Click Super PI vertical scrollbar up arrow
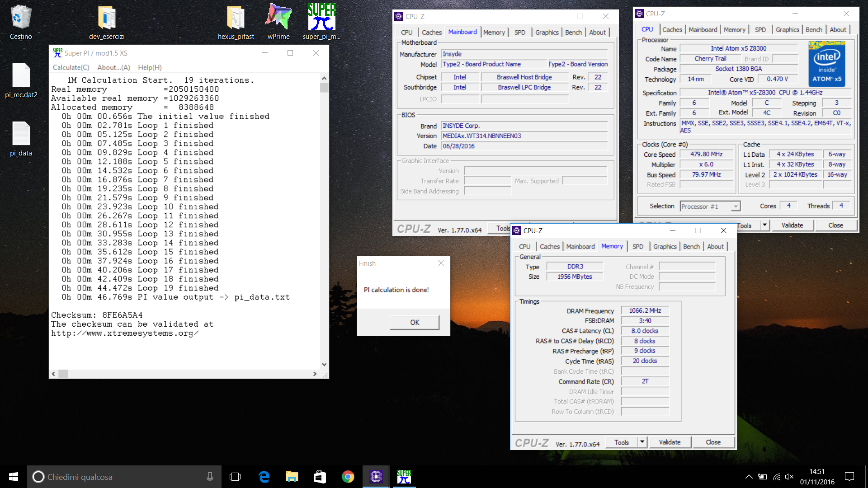Screen dimensions: 868x488 (x=324, y=78)
